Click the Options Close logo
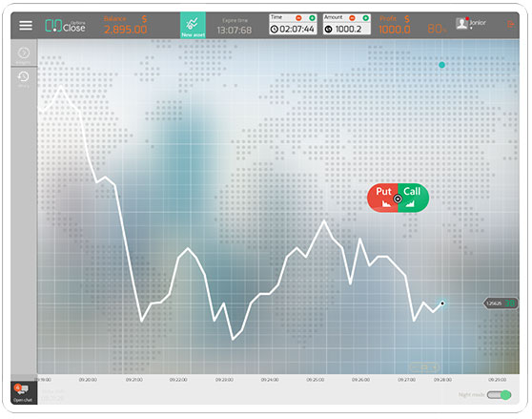 coord(65,26)
